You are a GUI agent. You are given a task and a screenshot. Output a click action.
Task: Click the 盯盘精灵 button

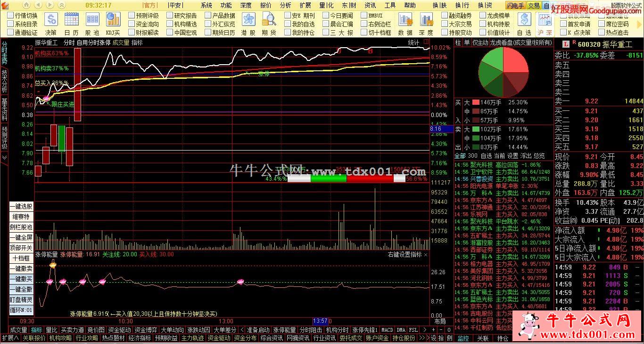coord(22,300)
